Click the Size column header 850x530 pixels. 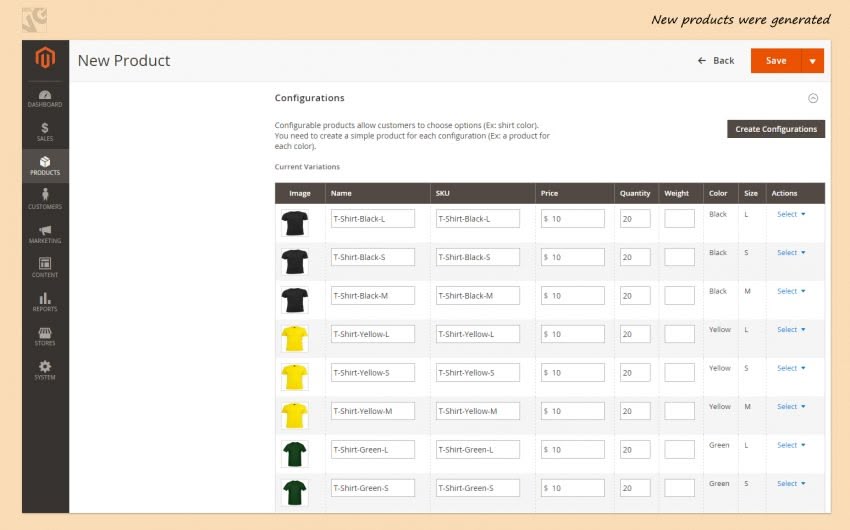click(751, 193)
